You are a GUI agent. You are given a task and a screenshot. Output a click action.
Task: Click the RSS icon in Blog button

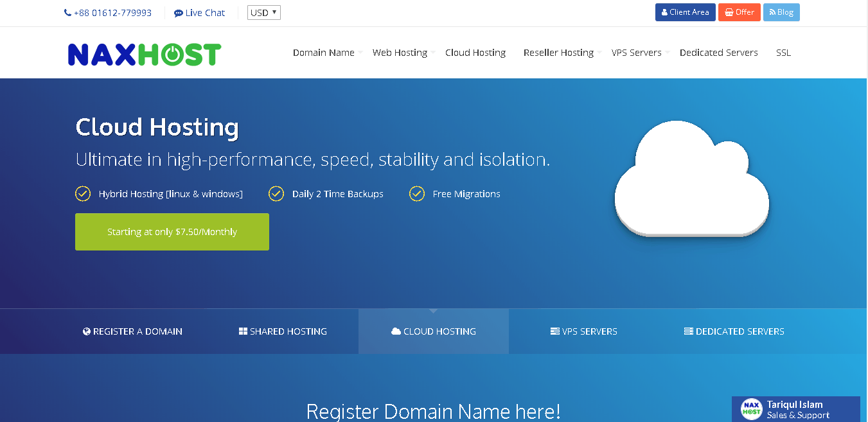[x=773, y=12]
